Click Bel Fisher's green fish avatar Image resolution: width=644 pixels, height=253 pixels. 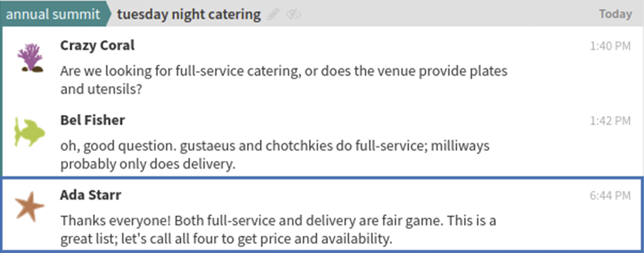coord(29,131)
